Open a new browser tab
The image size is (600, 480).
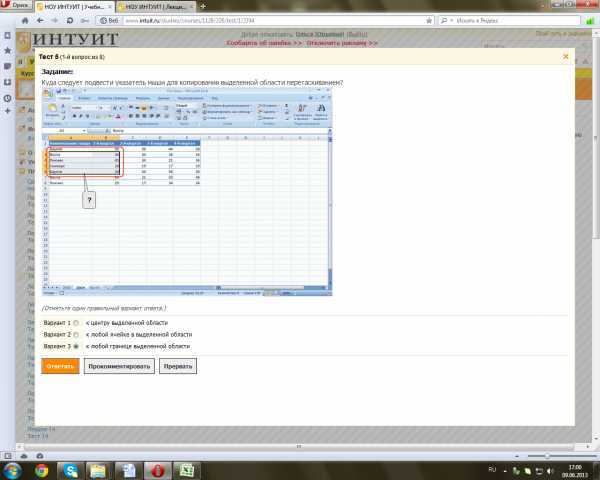pyautogui.click(x=203, y=7)
